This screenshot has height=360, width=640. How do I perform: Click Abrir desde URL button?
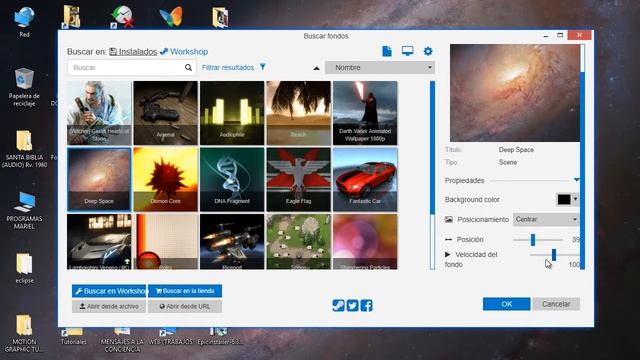point(185,306)
